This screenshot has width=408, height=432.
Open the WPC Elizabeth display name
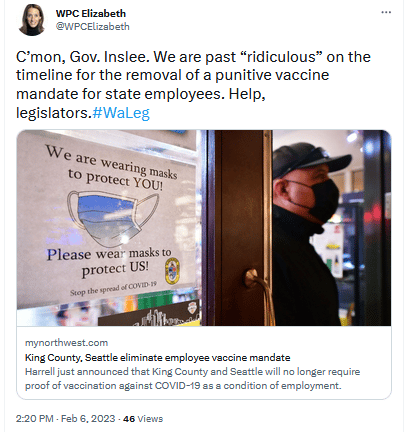coord(91,13)
